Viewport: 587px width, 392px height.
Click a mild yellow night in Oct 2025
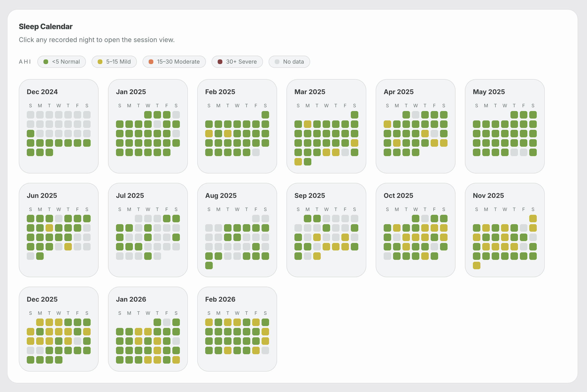397,228
